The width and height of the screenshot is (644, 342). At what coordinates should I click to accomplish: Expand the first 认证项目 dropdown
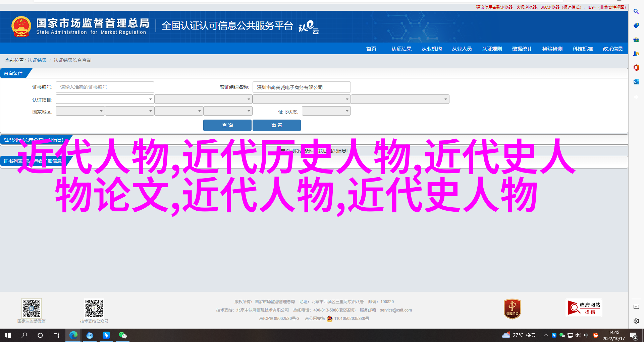[x=105, y=99]
